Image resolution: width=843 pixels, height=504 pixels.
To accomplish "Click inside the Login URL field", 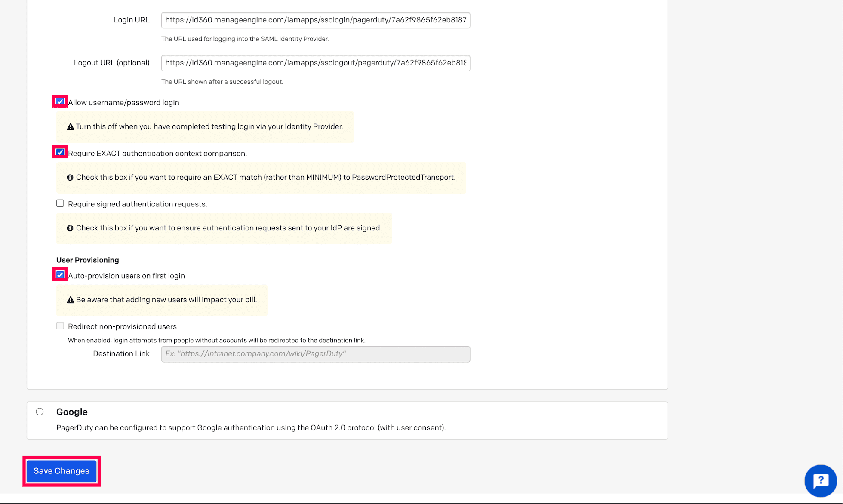I will click(315, 20).
